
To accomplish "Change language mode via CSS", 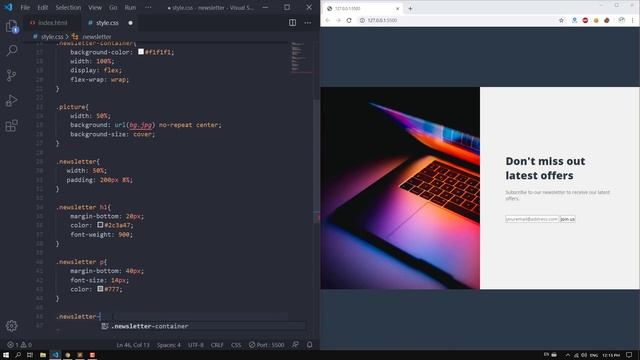I will click(236, 345).
